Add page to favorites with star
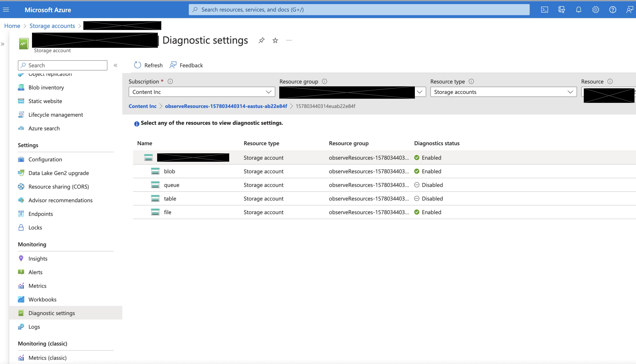 pos(275,40)
